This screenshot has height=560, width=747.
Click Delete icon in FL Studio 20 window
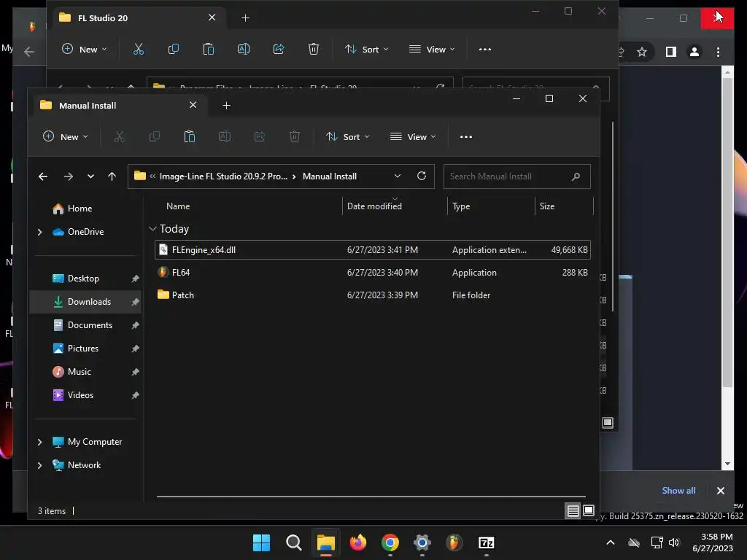pyautogui.click(x=314, y=49)
